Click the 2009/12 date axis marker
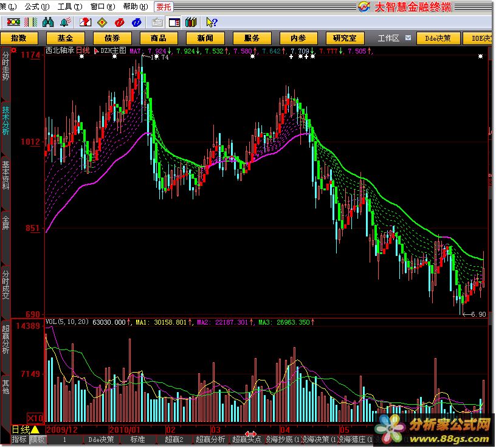 [x=61, y=430]
